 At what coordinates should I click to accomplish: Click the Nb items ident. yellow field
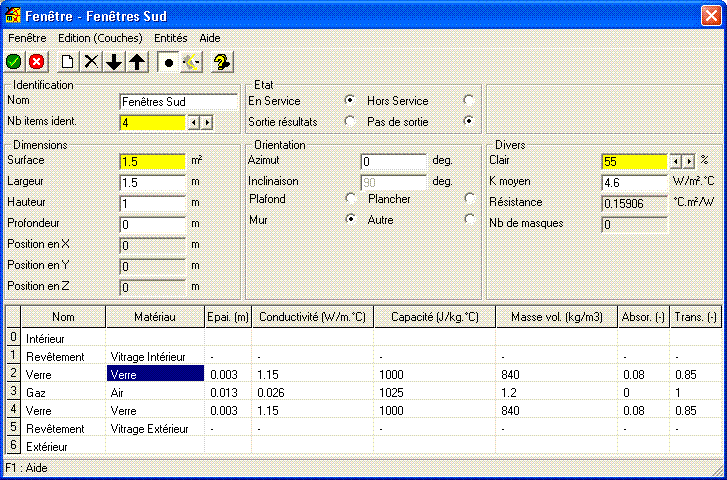(153, 123)
